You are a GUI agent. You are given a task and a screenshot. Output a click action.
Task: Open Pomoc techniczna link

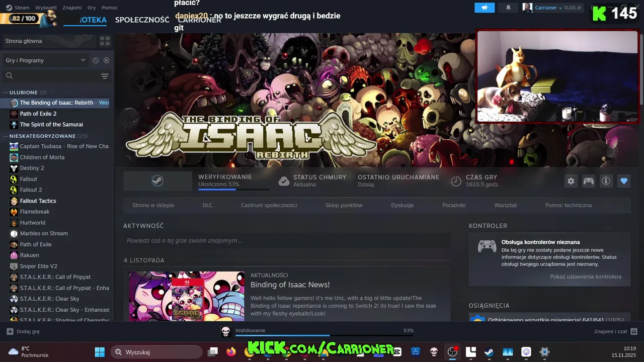click(569, 205)
